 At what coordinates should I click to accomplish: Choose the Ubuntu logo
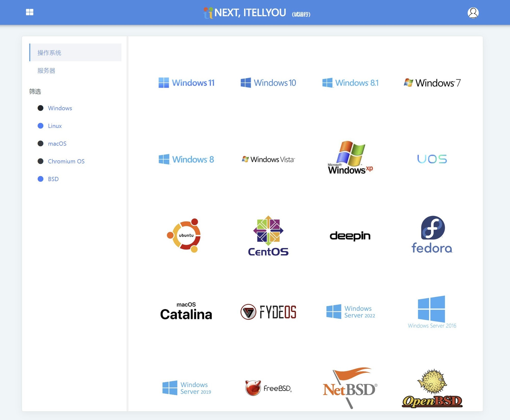point(184,235)
